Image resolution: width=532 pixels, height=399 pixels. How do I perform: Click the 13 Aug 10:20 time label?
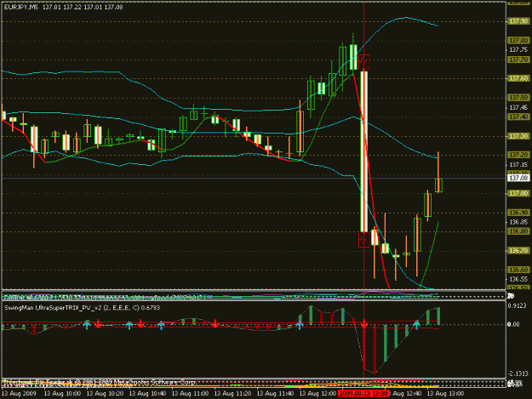pyautogui.click(x=105, y=394)
